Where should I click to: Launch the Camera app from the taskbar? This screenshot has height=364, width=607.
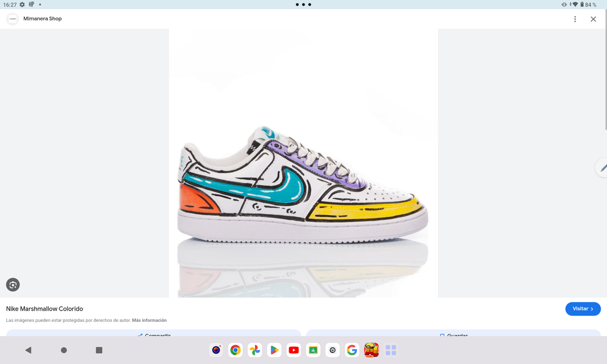[216, 350]
